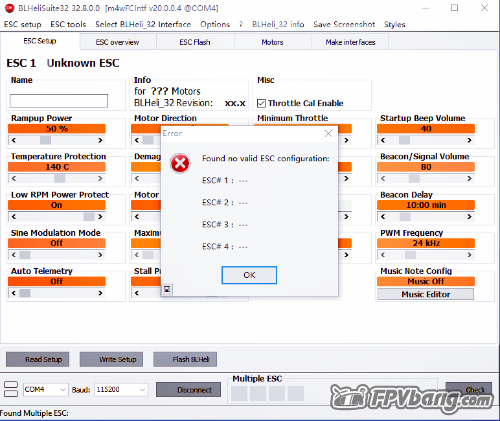The width and height of the screenshot is (500, 421).
Task: Click the Check button
Action: [469, 389]
